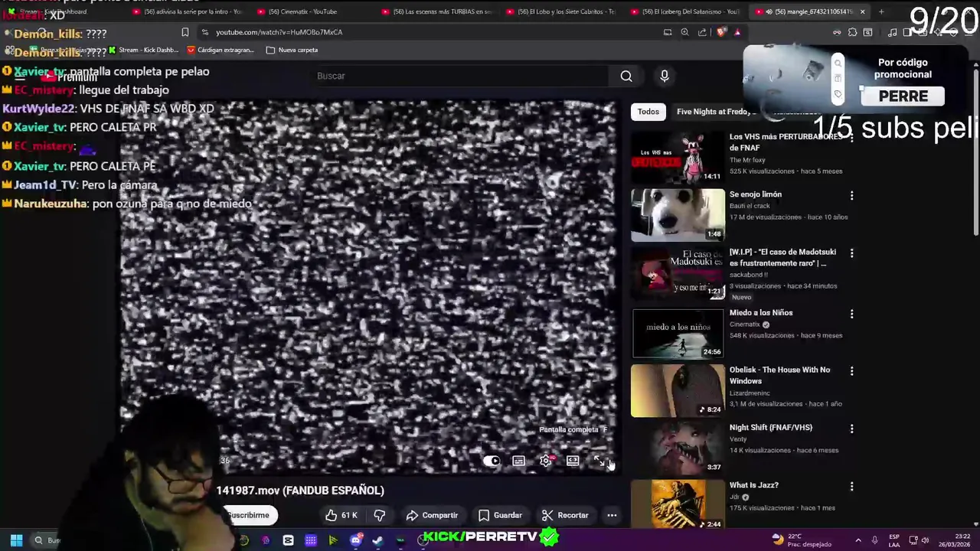
Task: Open weather widget showing 22°C
Action: click(802, 540)
